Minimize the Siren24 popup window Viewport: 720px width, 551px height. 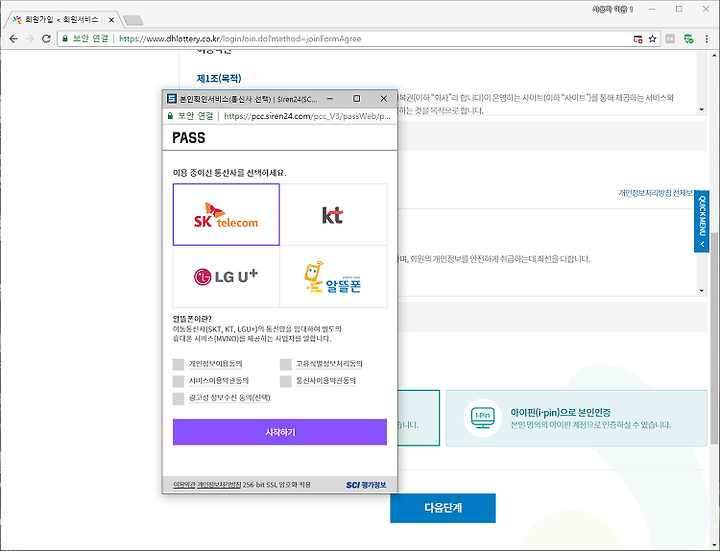330,99
